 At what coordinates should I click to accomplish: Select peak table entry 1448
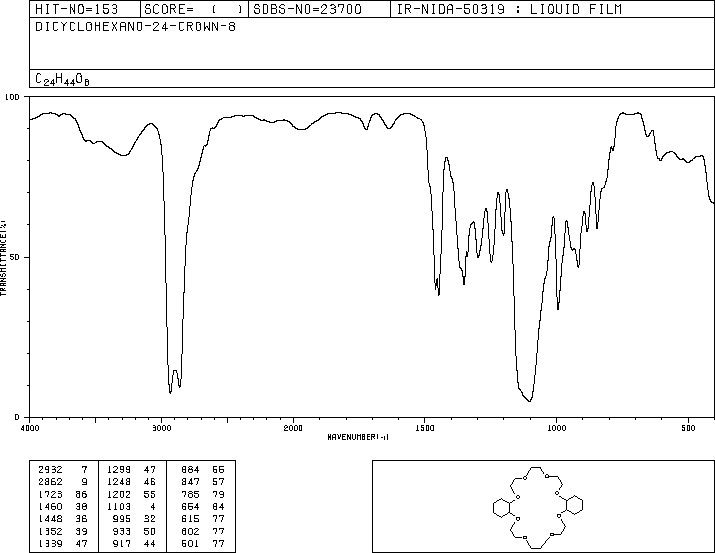[x=50, y=519]
